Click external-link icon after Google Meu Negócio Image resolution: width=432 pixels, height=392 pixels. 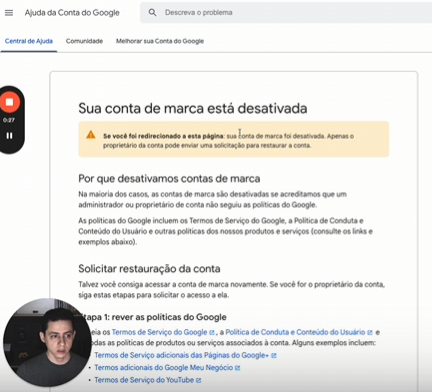(237, 368)
